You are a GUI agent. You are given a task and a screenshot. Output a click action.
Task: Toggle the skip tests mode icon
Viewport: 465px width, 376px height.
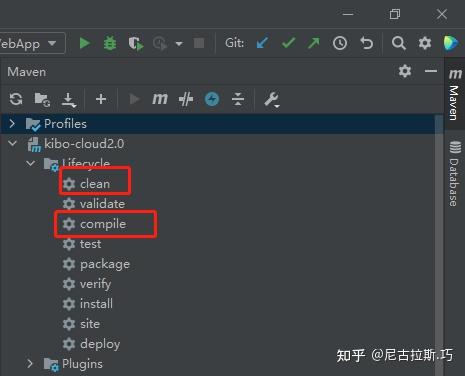pos(212,99)
